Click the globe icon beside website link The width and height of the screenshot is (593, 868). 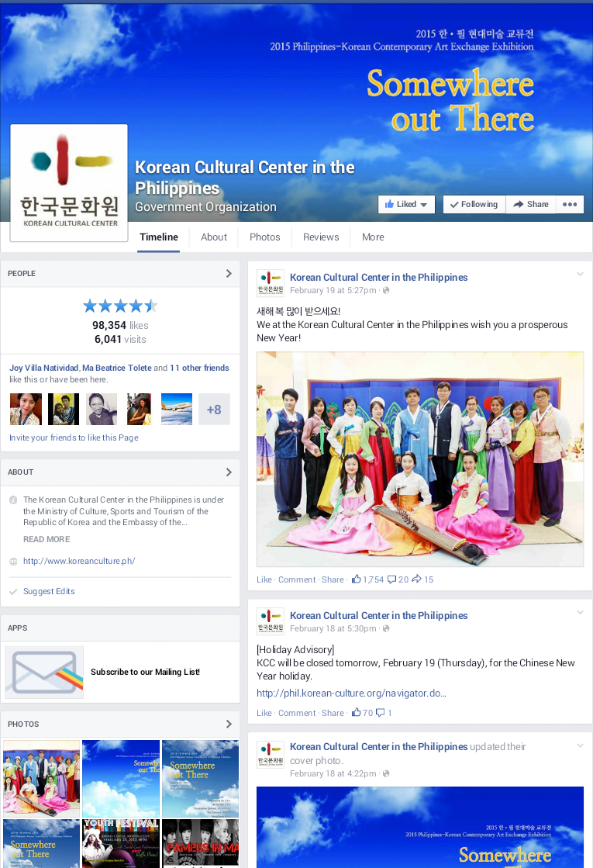13,562
